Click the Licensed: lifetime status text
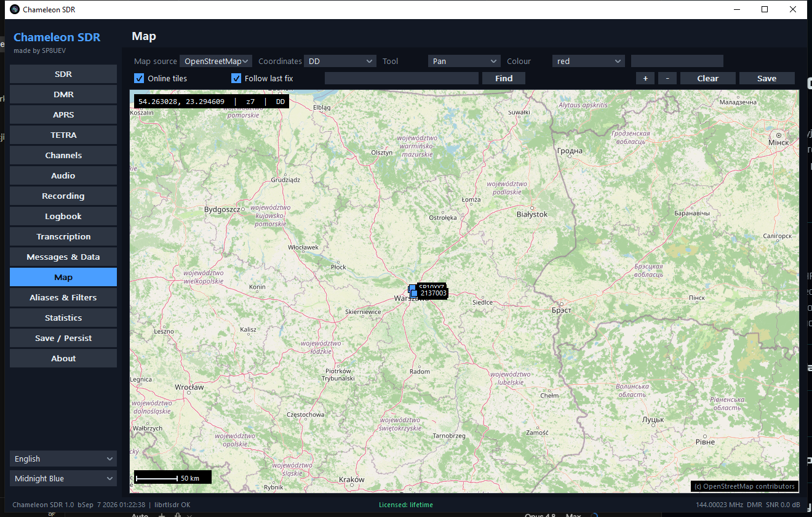This screenshot has width=812, height=517. 406,505
